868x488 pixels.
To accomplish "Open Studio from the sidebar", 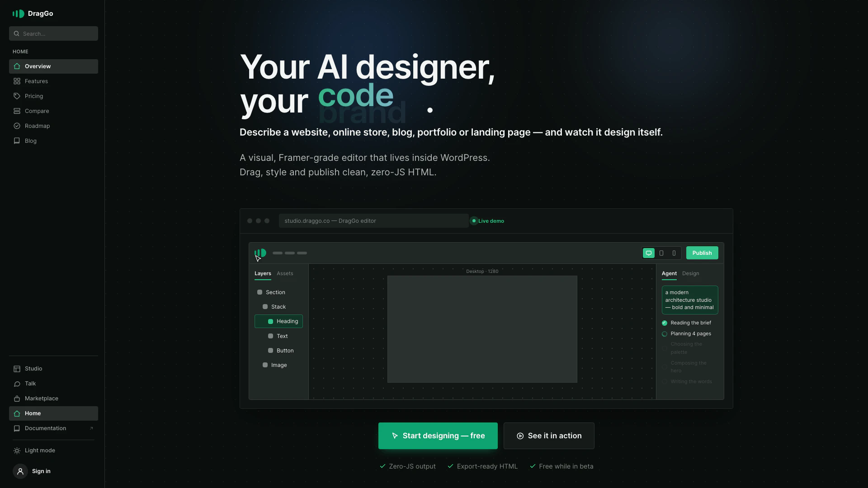I will 53,369.
